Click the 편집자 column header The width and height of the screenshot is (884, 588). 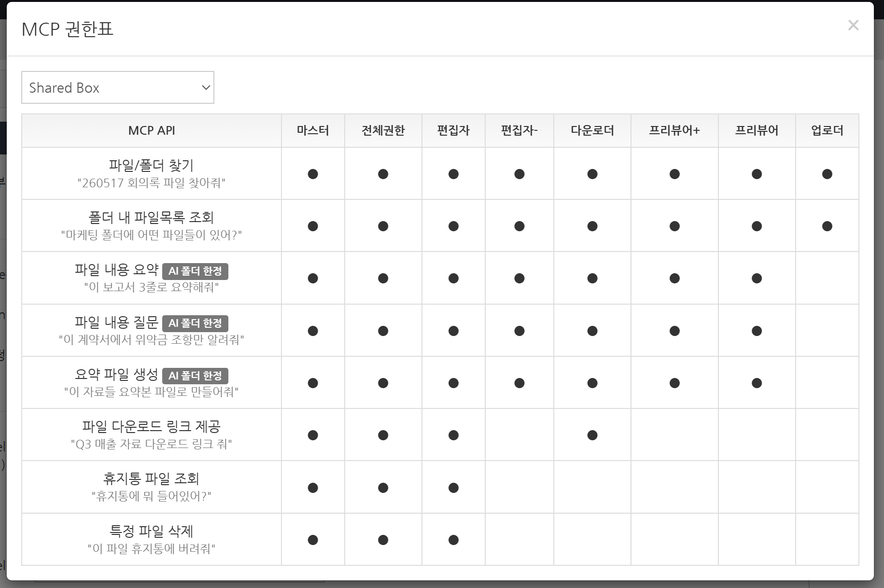point(453,130)
